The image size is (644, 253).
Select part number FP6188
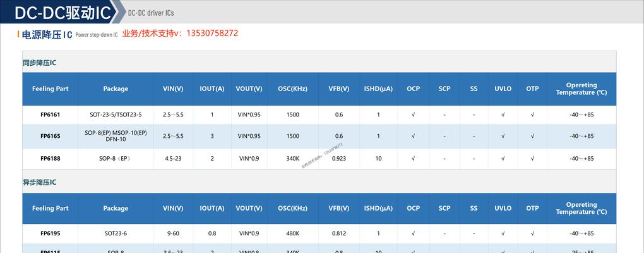coord(50,158)
